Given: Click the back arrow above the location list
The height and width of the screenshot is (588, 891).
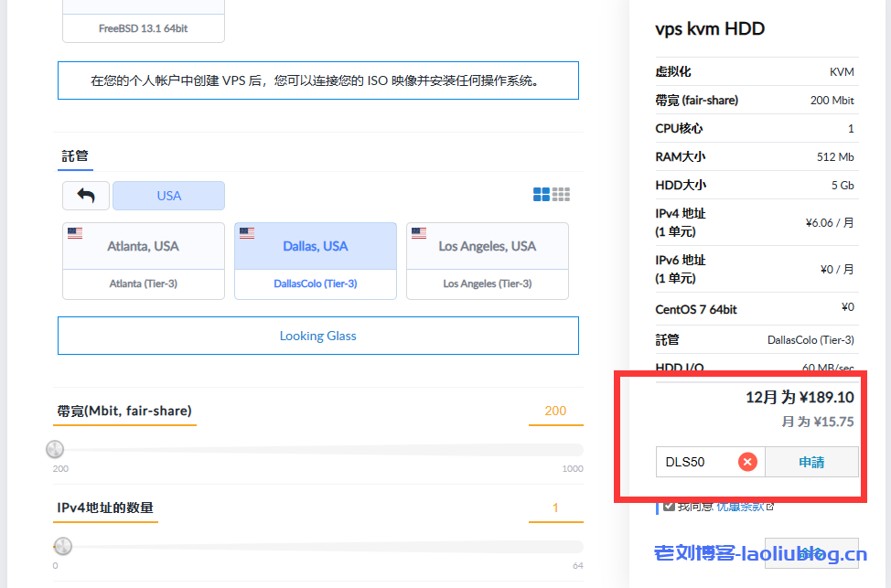Looking at the screenshot, I should pos(85,195).
